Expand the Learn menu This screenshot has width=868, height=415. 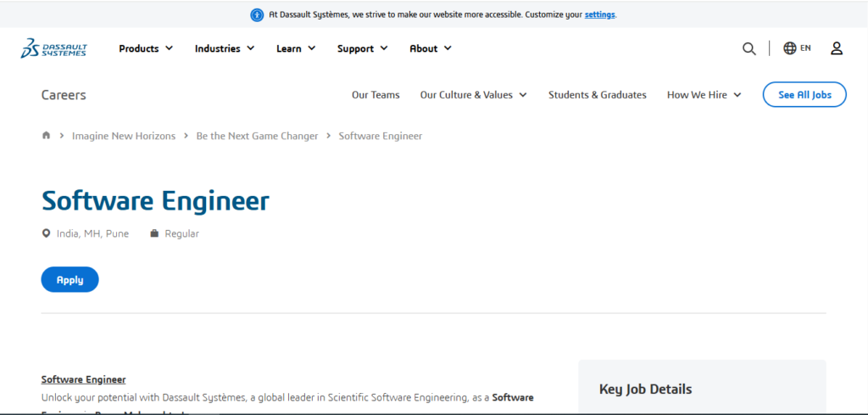click(296, 48)
